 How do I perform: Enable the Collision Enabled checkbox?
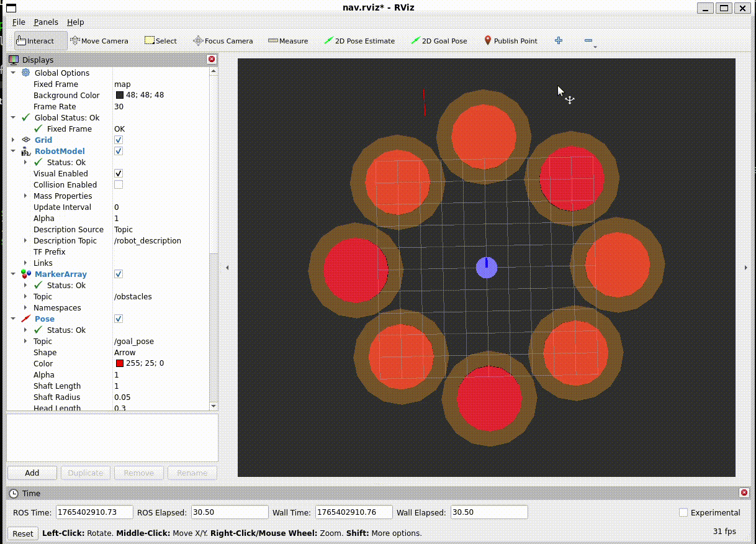118,184
